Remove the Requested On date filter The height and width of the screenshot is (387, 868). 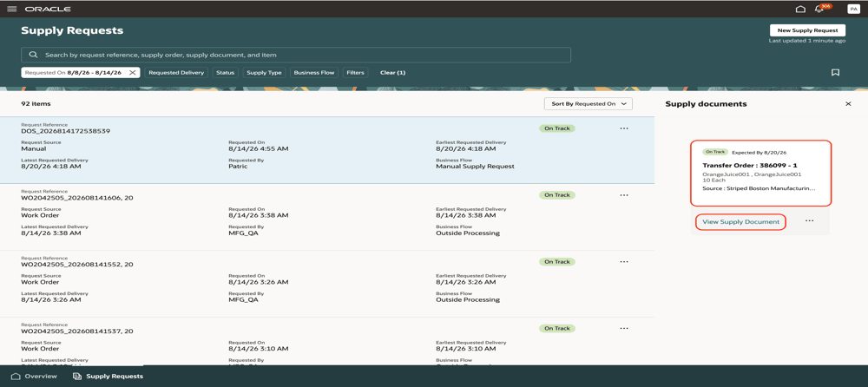(x=132, y=73)
